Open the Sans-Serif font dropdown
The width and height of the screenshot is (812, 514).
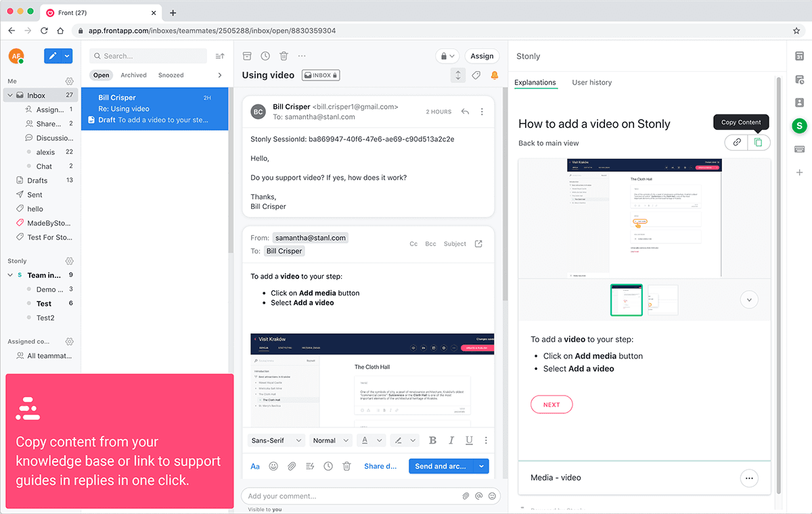(x=276, y=440)
